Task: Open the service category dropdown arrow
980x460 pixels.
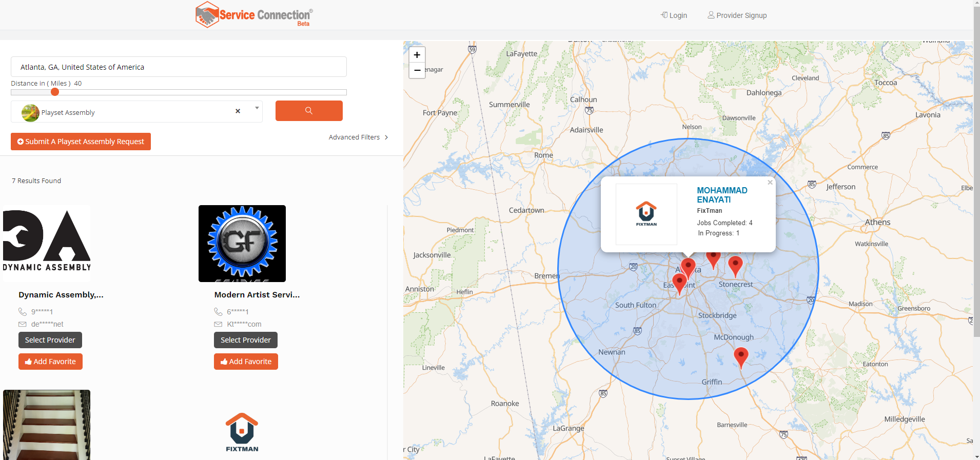Action: tap(257, 109)
